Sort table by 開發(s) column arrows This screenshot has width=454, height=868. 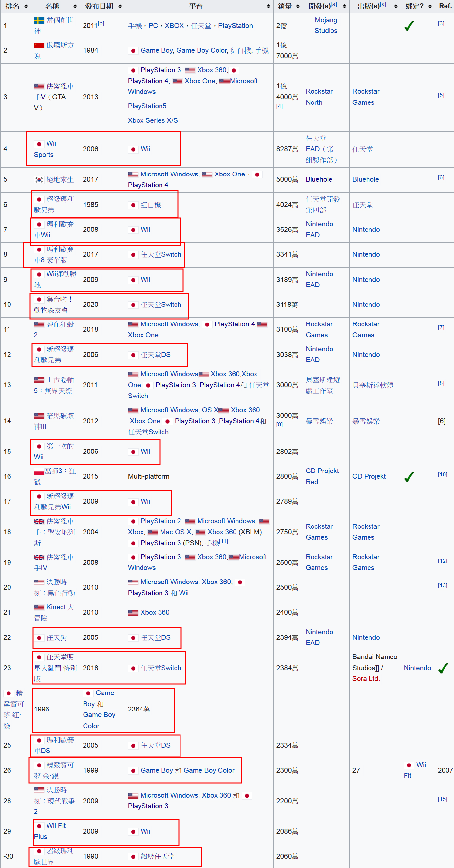(344, 7)
